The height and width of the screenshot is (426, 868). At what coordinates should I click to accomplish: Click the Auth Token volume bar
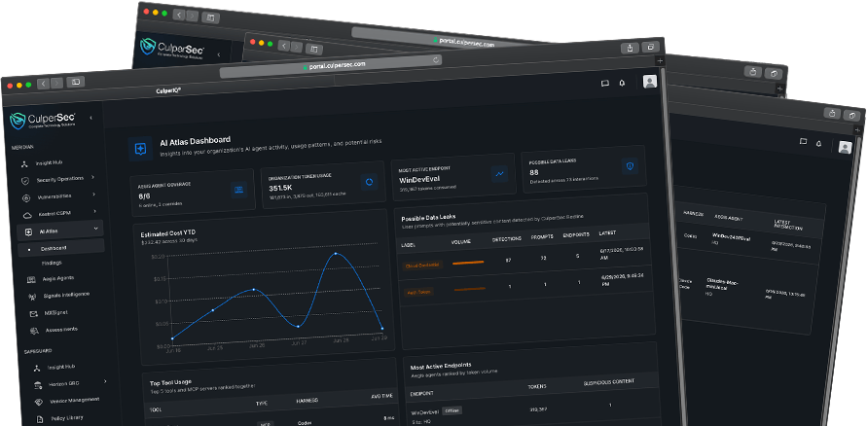[x=469, y=289]
